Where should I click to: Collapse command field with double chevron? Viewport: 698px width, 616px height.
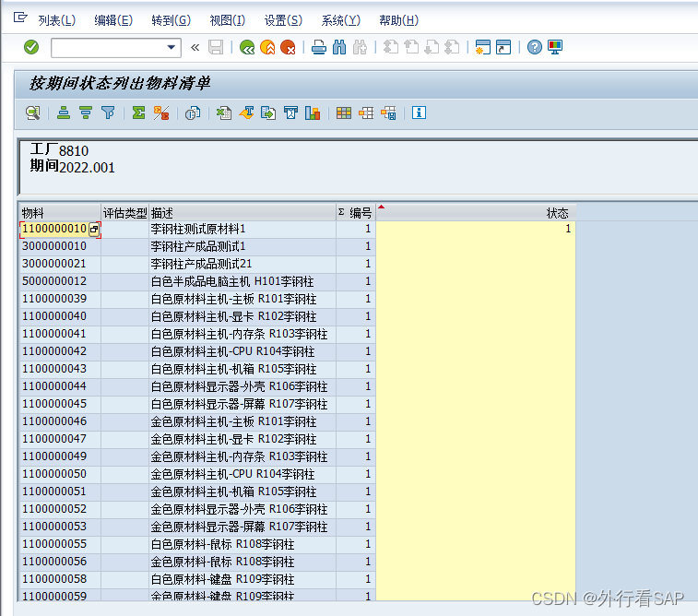[x=195, y=47]
